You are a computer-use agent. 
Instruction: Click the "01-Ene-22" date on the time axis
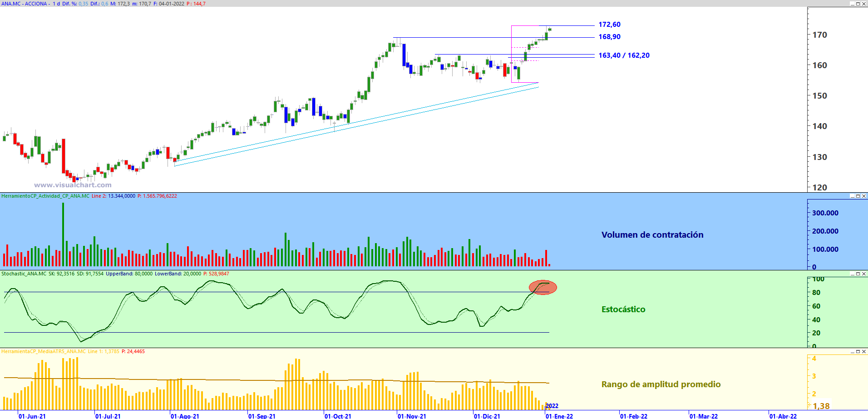pyautogui.click(x=559, y=416)
